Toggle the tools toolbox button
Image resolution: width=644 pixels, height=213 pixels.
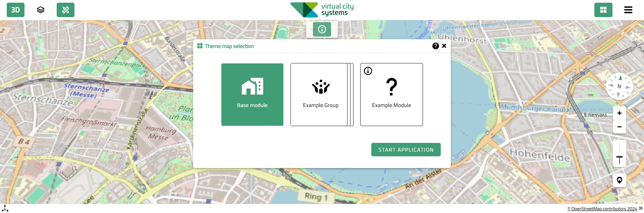(x=65, y=10)
